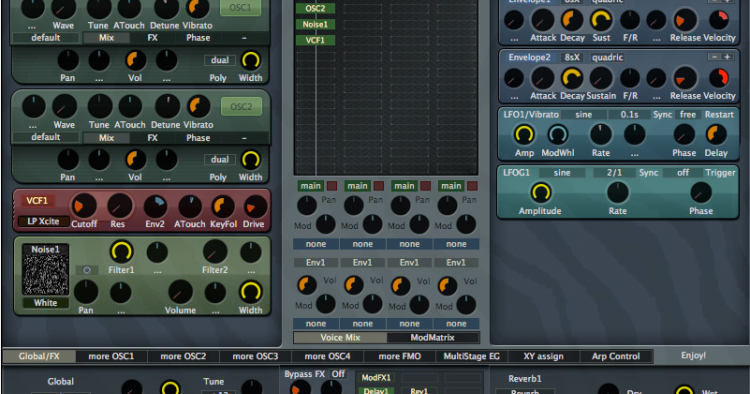
Task: Open OSC2 default waveform preset dropdown
Action: pos(45,137)
